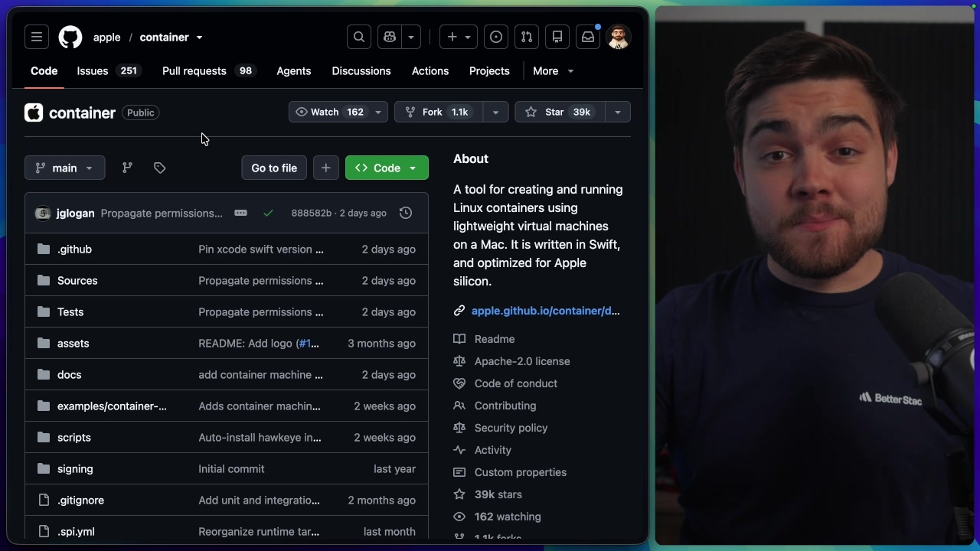This screenshot has width=980, height=551.
Task: Open the main branch selector
Action: [x=64, y=168]
